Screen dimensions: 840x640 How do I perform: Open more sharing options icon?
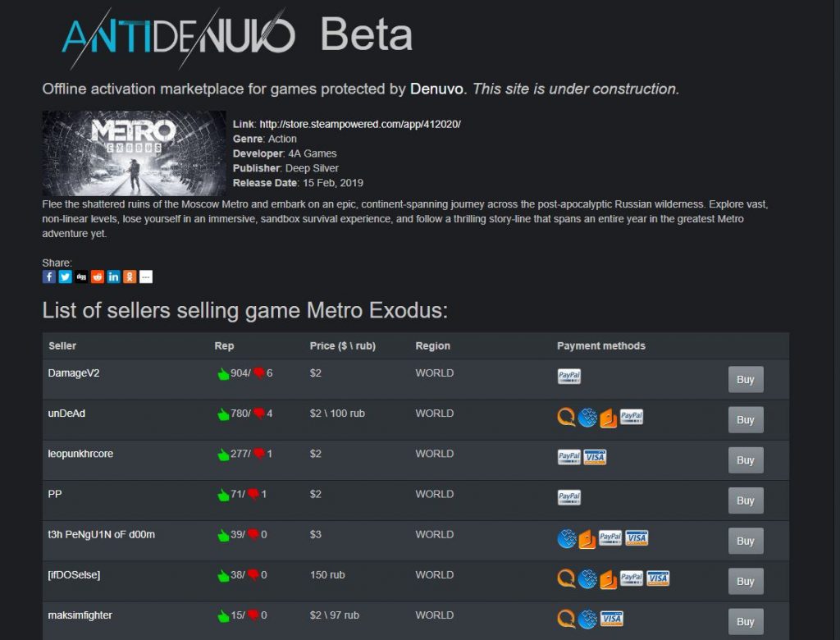[x=146, y=277]
